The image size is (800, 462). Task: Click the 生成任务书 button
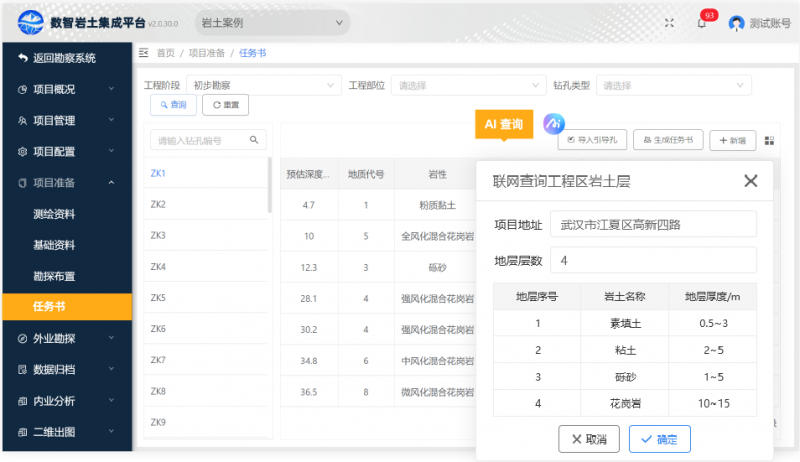669,141
